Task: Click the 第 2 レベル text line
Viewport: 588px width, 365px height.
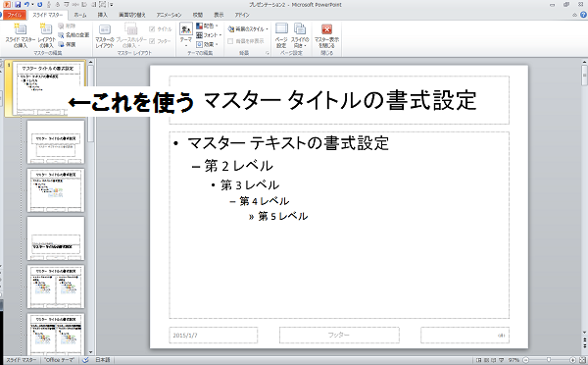Action: pyautogui.click(x=239, y=166)
